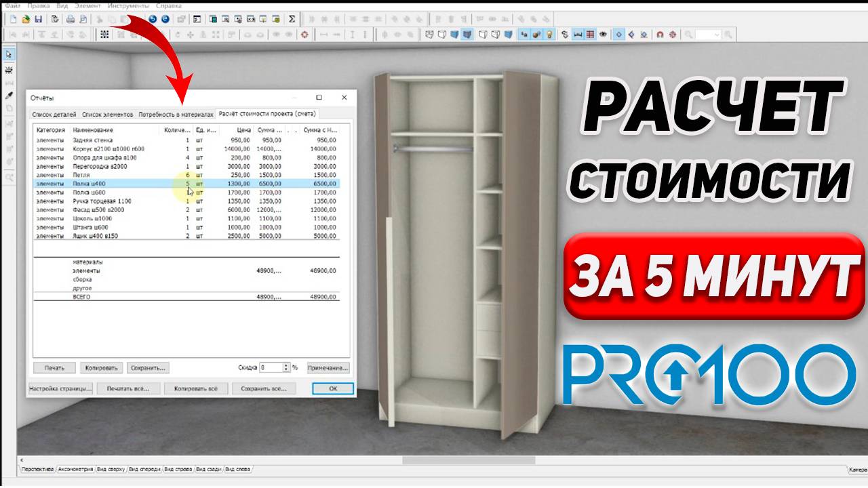
Task: Switch to the Список деталей tab
Action: pos(54,115)
